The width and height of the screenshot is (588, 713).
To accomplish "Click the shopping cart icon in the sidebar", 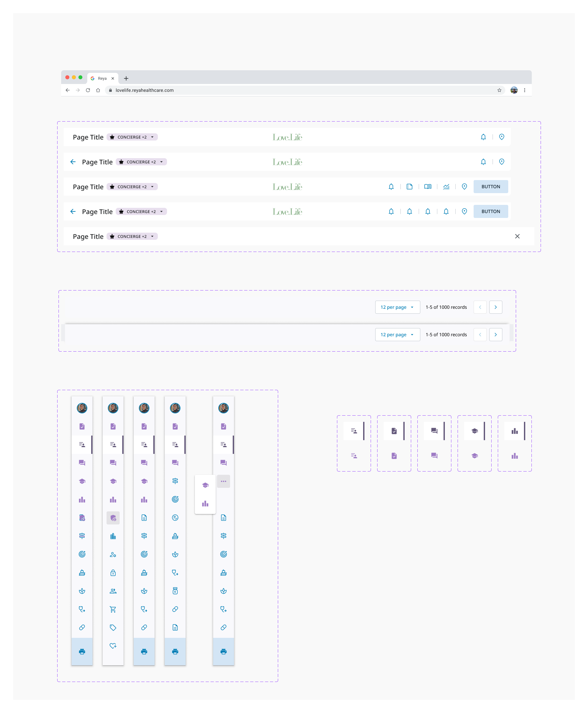I will [113, 609].
